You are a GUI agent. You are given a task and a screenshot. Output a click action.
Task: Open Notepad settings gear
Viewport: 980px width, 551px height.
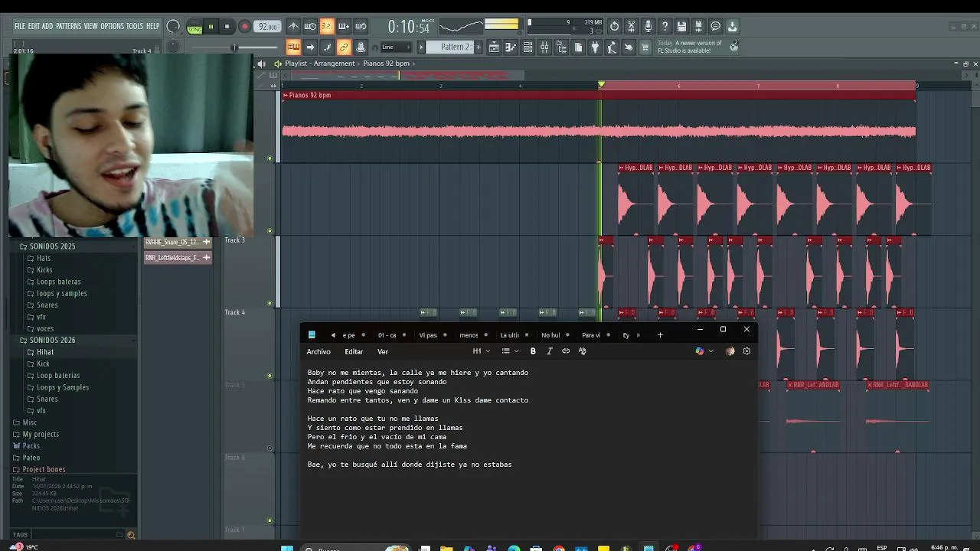746,351
